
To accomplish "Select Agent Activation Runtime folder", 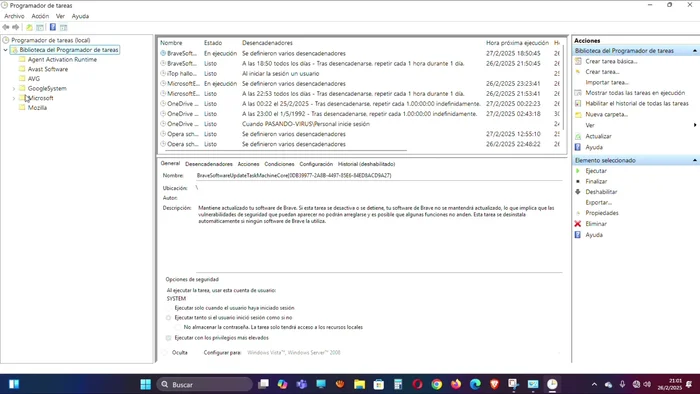I will (x=62, y=59).
